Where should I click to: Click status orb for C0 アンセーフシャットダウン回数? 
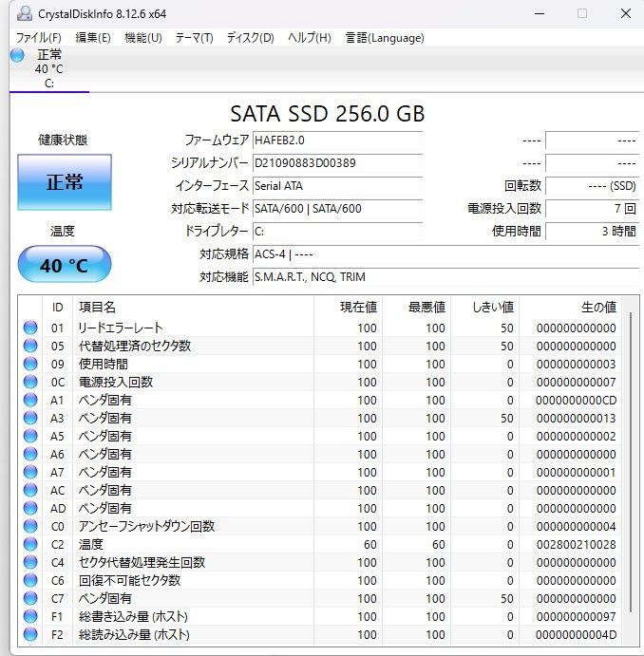[x=30, y=526]
